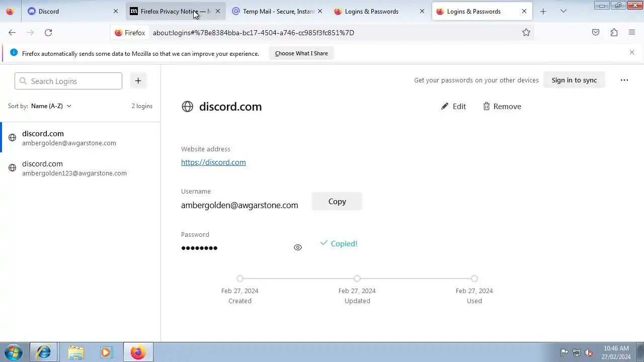The image size is (644, 362).
Task: Click the address bar URL
Action: click(x=254, y=33)
